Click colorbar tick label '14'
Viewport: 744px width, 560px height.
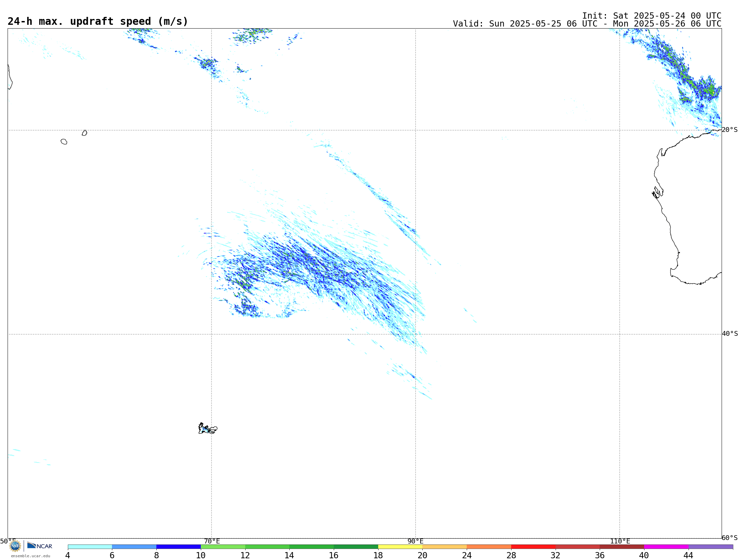pyautogui.click(x=289, y=555)
